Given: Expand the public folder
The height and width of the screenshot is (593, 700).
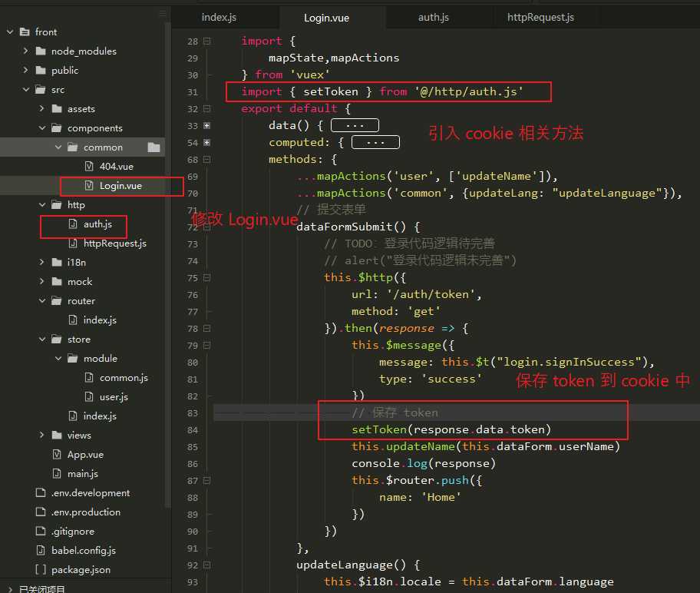Looking at the screenshot, I should point(25,70).
